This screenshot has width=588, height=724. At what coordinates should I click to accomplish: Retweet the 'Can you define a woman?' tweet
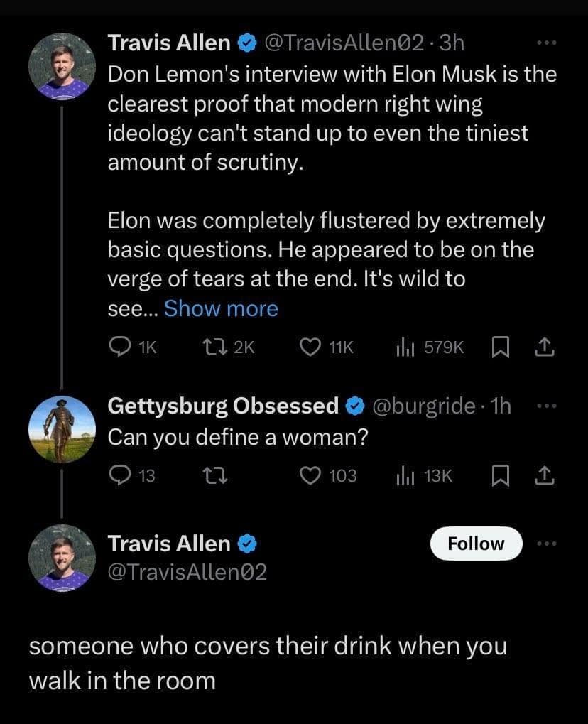pyautogui.click(x=209, y=475)
